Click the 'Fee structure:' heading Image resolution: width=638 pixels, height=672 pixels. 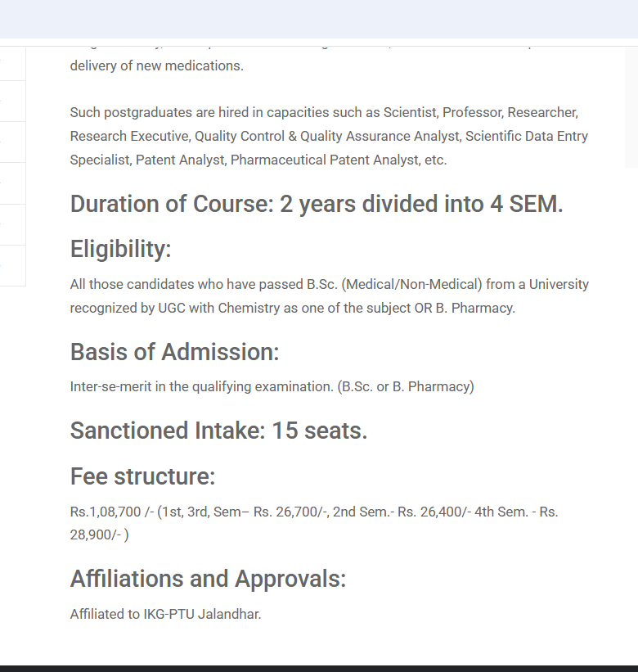(x=142, y=476)
